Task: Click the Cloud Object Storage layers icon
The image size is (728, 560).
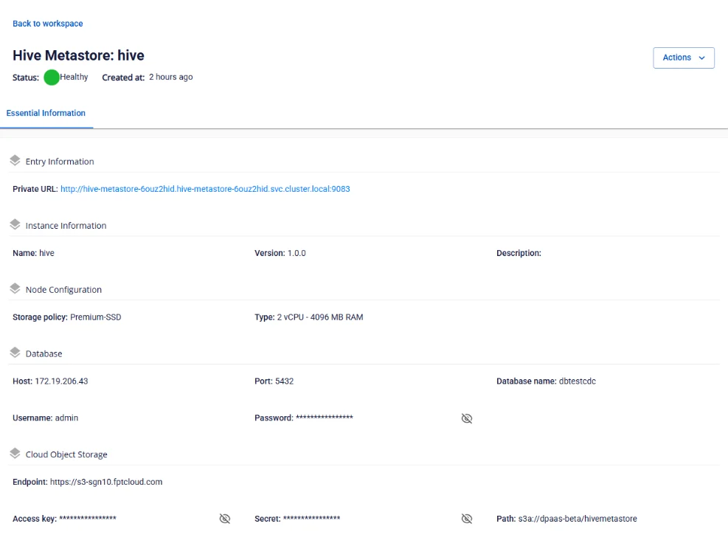Action: coord(15,454)
